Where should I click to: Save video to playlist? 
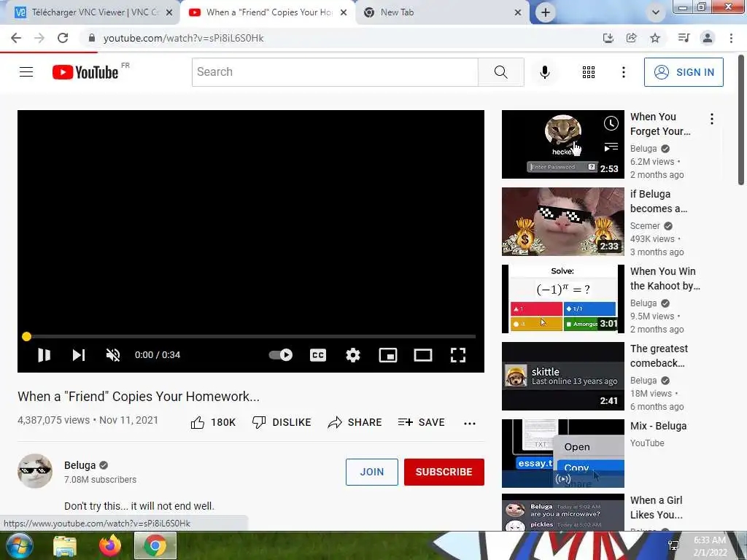(421, 422)
